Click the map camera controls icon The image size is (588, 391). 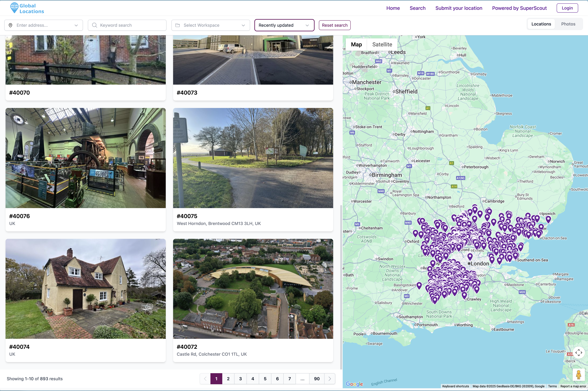pos(578,352)
